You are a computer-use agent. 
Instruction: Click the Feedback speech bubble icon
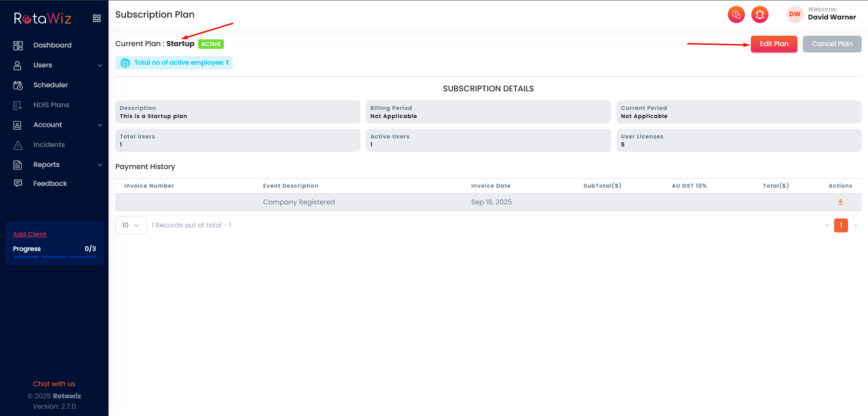(18, 184)
